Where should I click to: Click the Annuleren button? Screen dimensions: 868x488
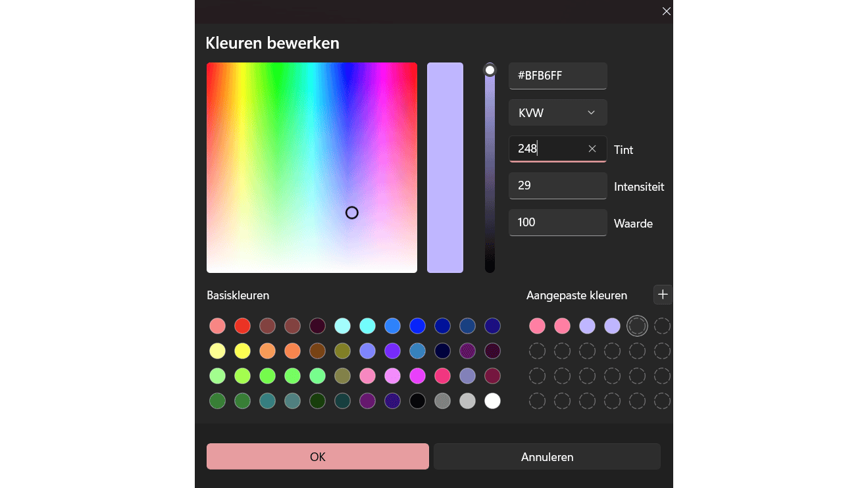tap(547, 456)
